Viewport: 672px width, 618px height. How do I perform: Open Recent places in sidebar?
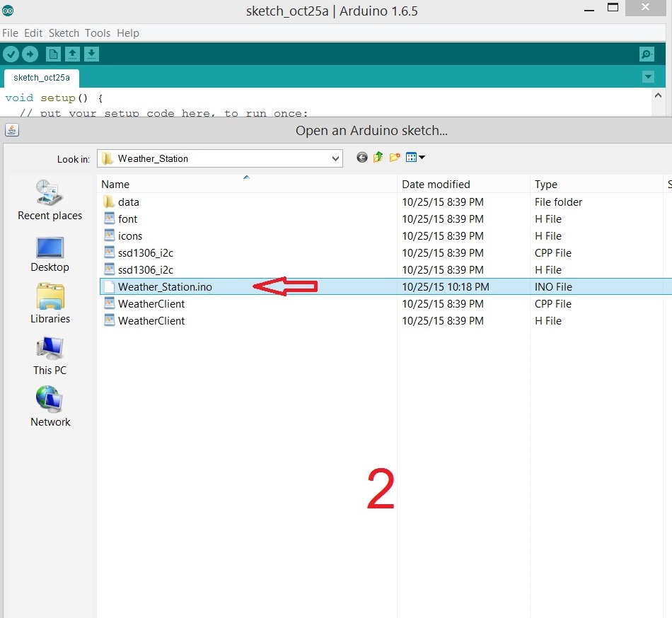50,200
